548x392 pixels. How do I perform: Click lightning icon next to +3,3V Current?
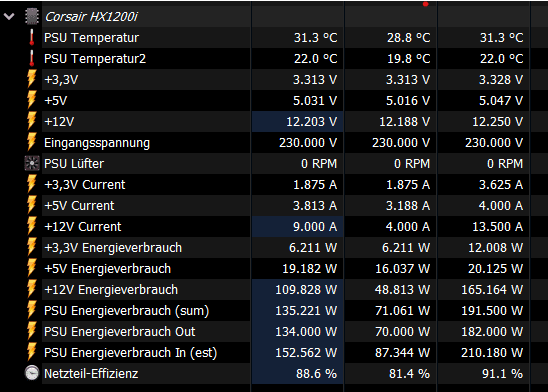pyautogui.click(x=31, y=184)
